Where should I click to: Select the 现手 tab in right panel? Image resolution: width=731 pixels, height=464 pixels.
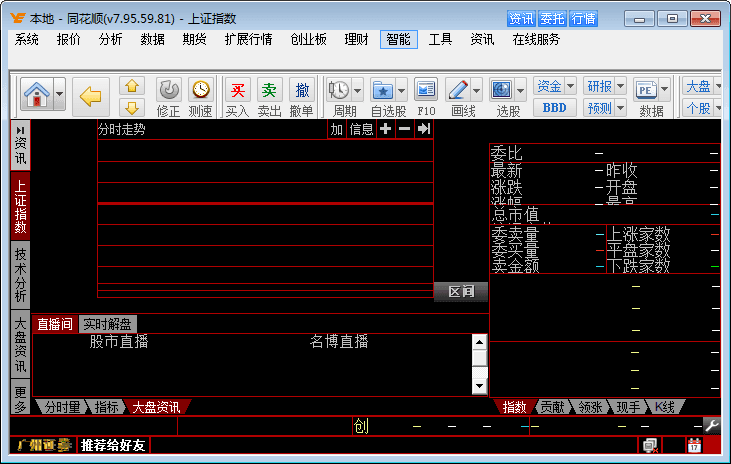[x=628, y=407]
